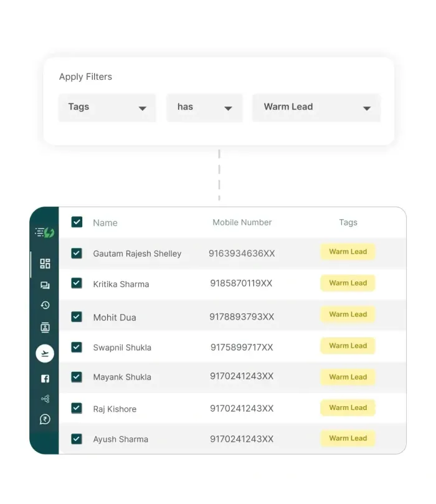Open the rupee payments chat icon
The height and width of the screenshot is (504, 436).
(x=45, y=419)
